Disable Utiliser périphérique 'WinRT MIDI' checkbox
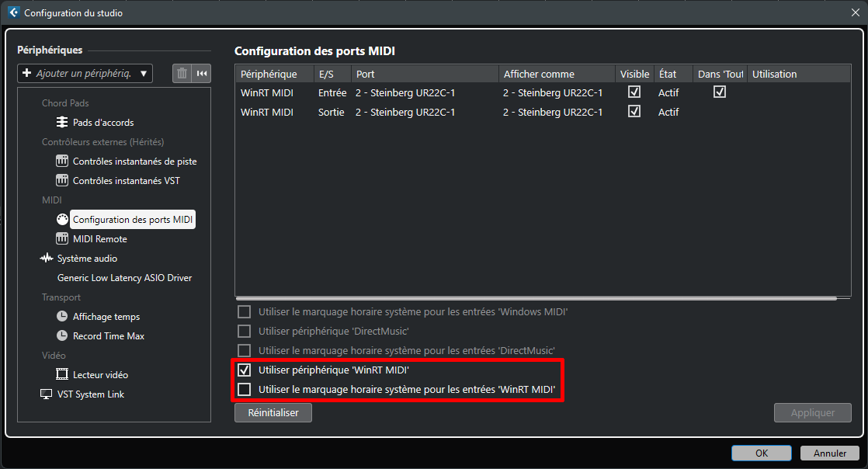This screenshot has height=469, width=868. click(245, 370)
